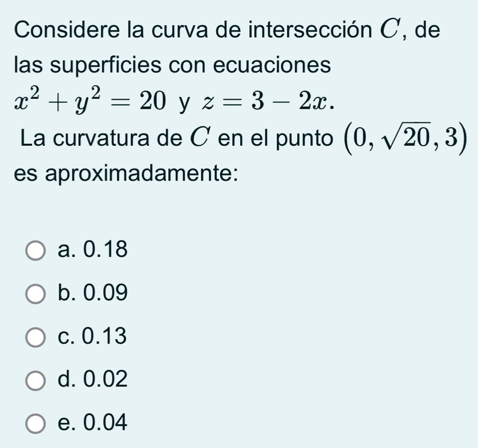Select the radio button for option b

(x=36, y=294)
